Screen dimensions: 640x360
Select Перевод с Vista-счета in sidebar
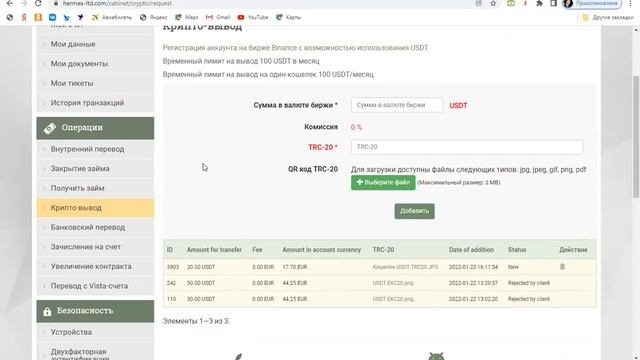96,286
